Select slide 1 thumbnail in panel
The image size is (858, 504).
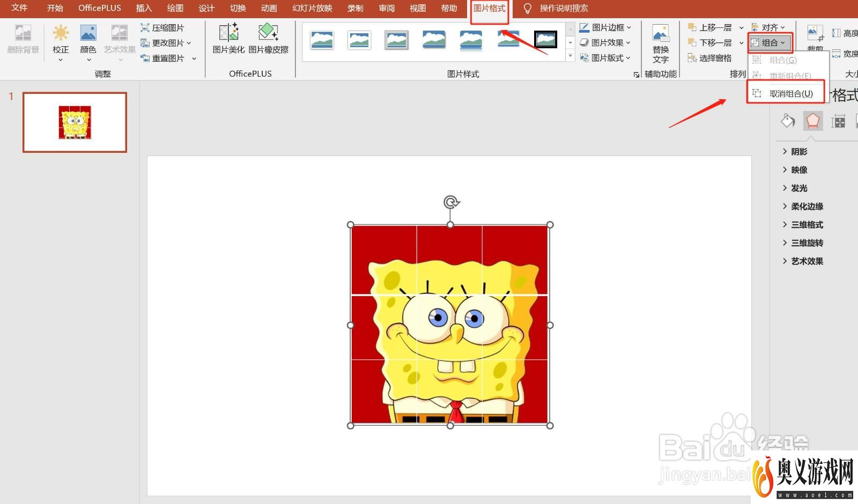point(75,122)
